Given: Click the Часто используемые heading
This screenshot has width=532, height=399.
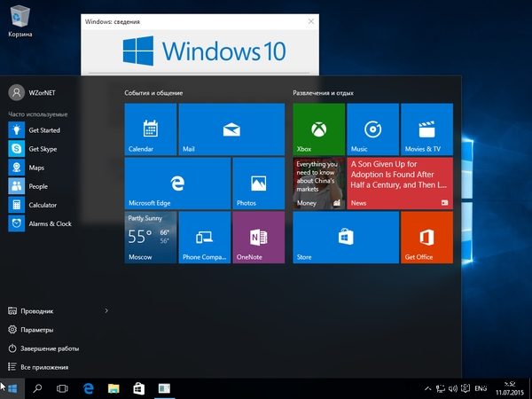Looking at the screenshot, I should pyautogui.click(x=38, y=114).
